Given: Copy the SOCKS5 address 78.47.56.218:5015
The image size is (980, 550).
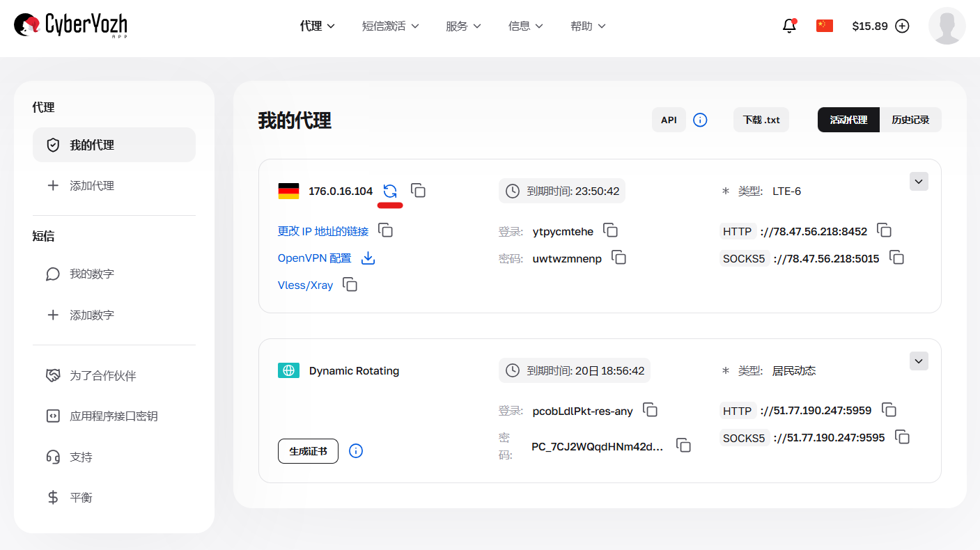Looking at the screenshot, I should coord(897,258).
